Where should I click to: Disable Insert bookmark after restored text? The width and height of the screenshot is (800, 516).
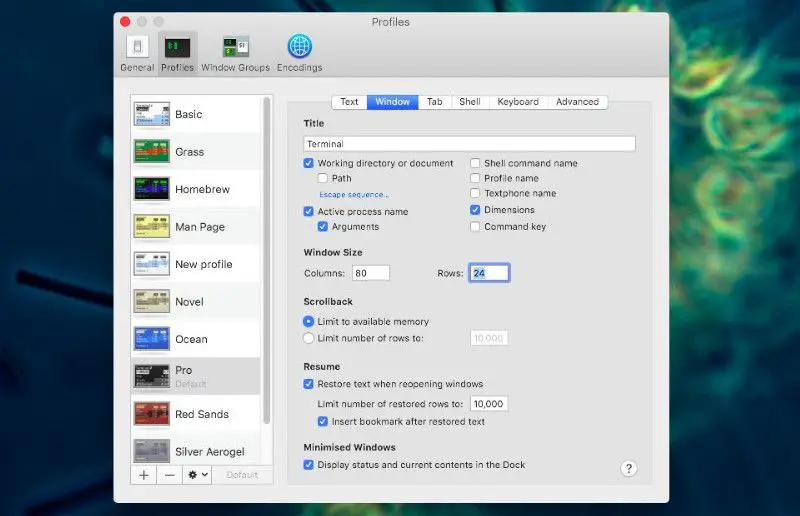[323, 422]
